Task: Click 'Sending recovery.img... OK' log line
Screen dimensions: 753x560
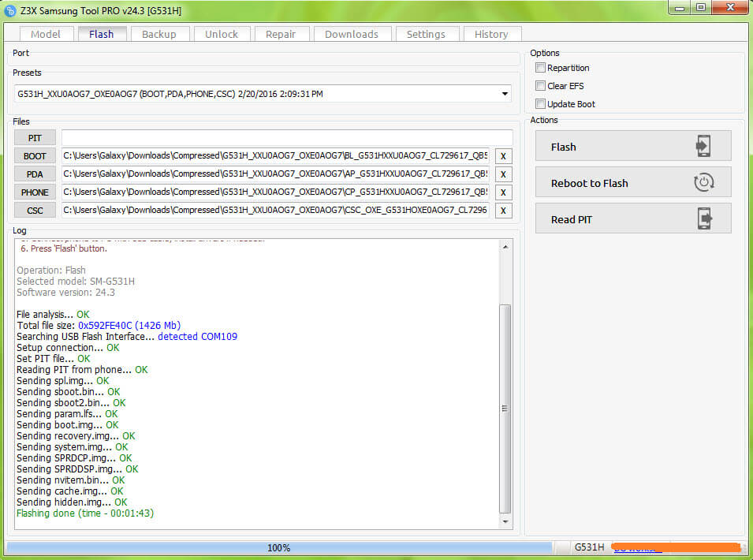Action: coord(76,436)
